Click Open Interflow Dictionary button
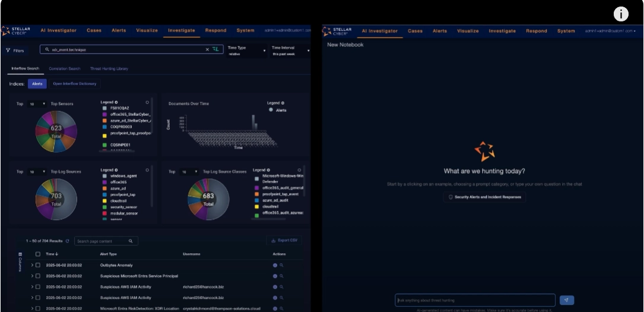644x312 pixels. pos(75,84)
